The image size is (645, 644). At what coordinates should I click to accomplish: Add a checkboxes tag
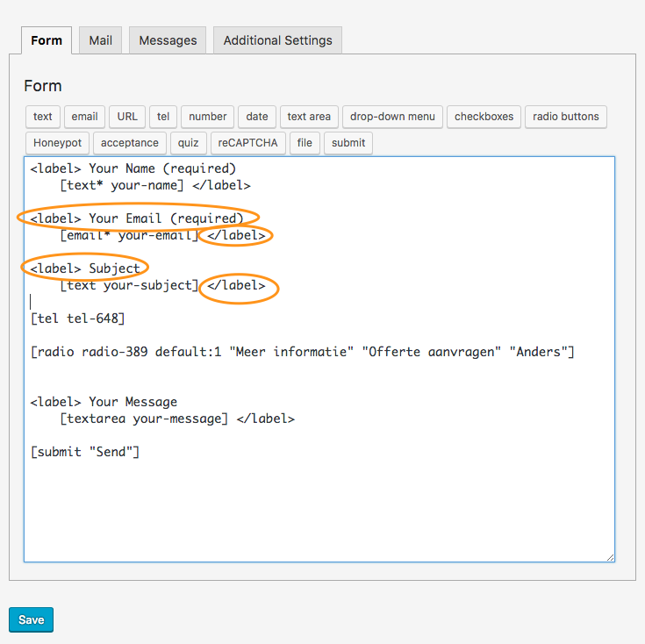pyautogui.click(x=484, y=117)
